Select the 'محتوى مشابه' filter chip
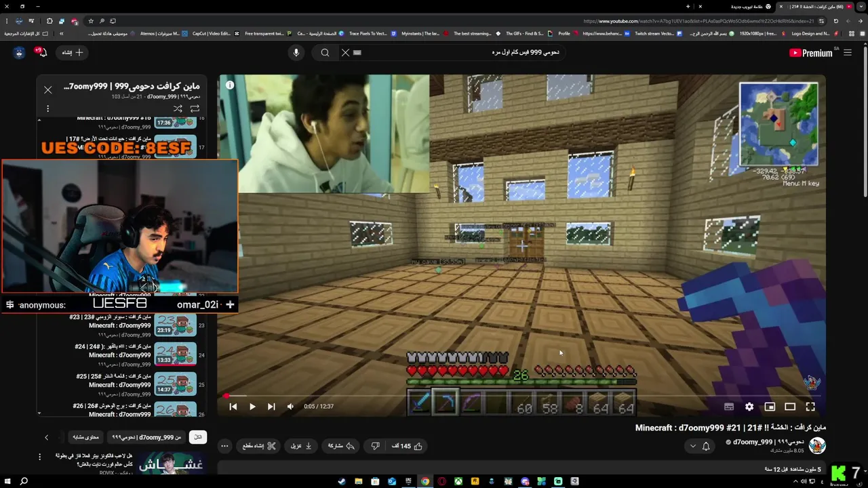This screenshot has width=868, height=488. (85, 437)
